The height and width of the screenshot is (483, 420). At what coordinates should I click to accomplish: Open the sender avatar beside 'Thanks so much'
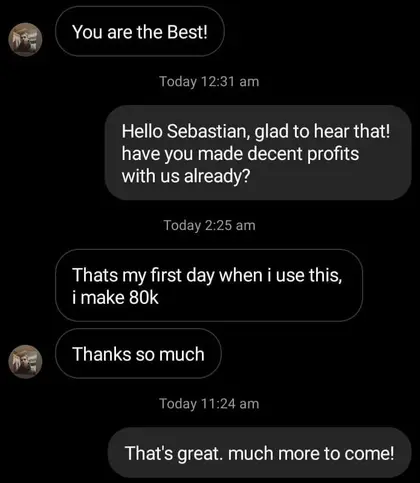click(25, 361)
